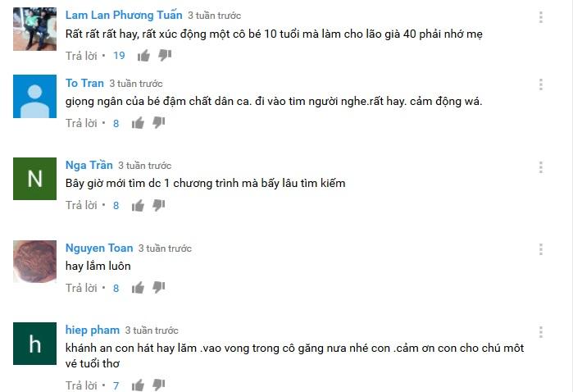Viewport: 573px width, 392px height.
Task: Open options menu for hiep pham comment
Action: click(541, 332)
